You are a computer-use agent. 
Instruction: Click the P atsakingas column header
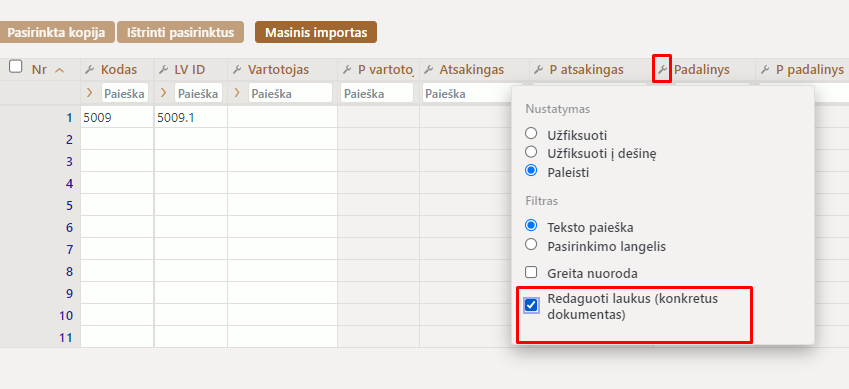coord(586,70)
